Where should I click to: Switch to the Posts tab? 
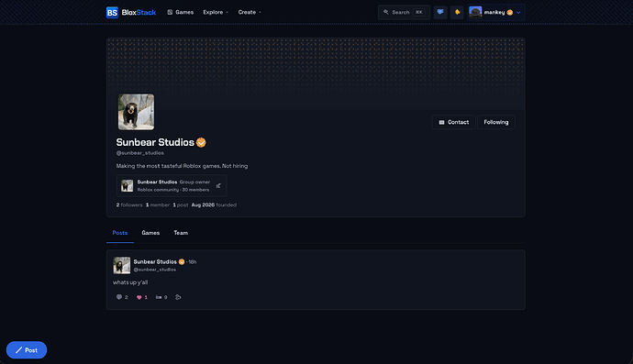(120, 233)
